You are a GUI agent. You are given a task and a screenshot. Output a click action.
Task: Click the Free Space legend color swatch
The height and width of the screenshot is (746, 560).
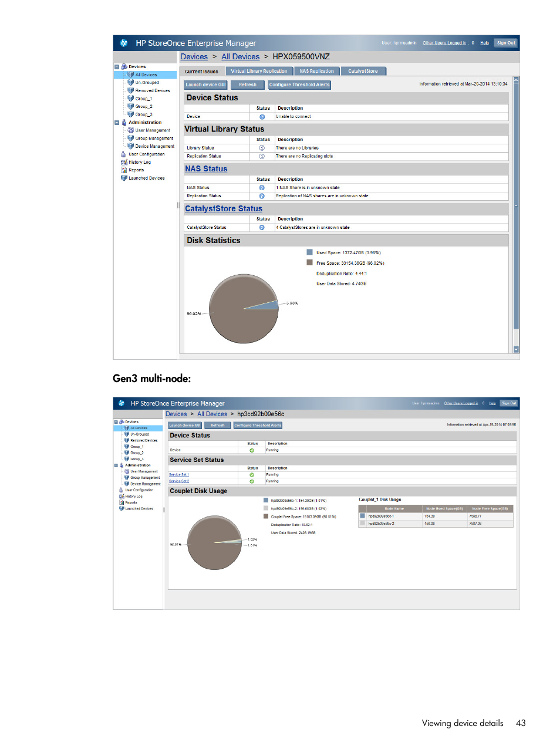pyautogui.click(x=309, y=262)
